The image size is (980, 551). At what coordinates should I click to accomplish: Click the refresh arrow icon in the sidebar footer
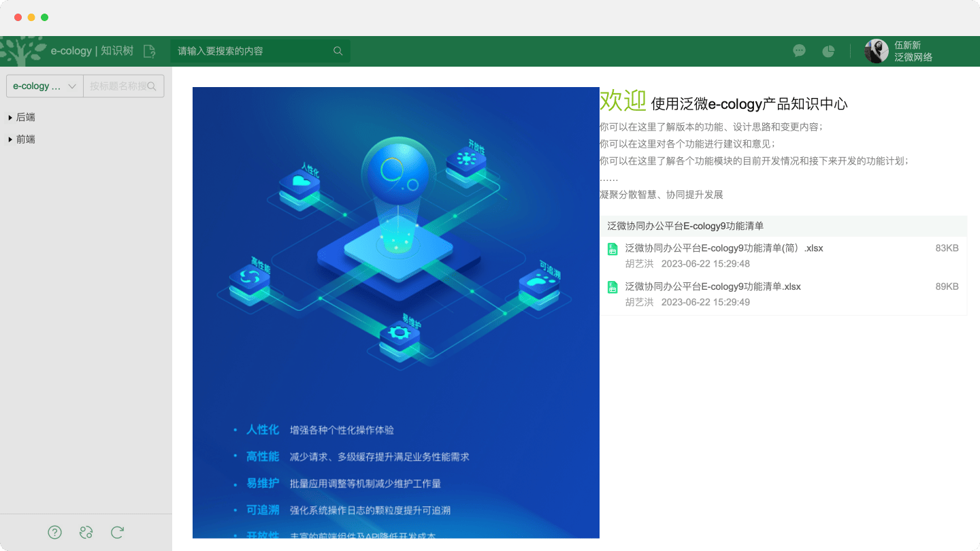(x=117, y=533)
